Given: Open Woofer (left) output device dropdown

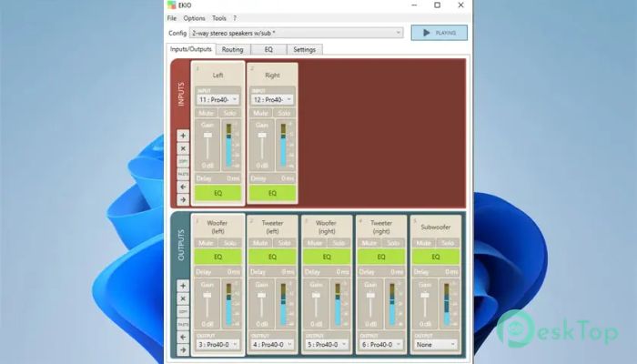Looking at the screenshot, I should [x=217, y=345].
